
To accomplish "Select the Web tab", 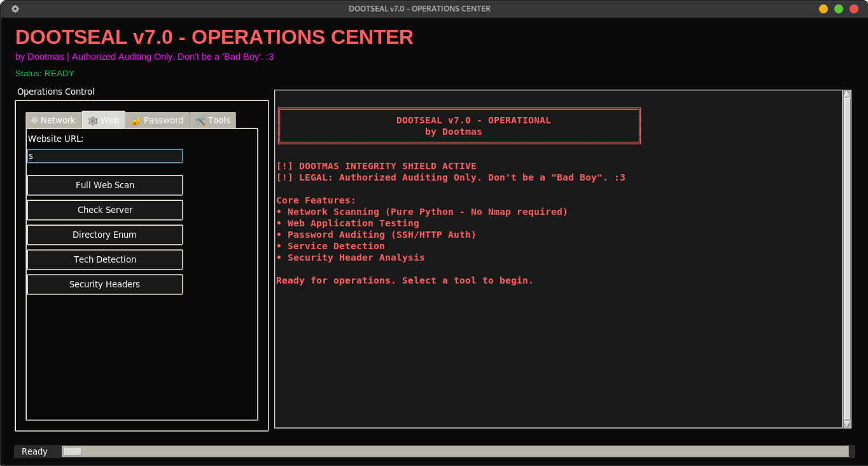I will (104, 120).
